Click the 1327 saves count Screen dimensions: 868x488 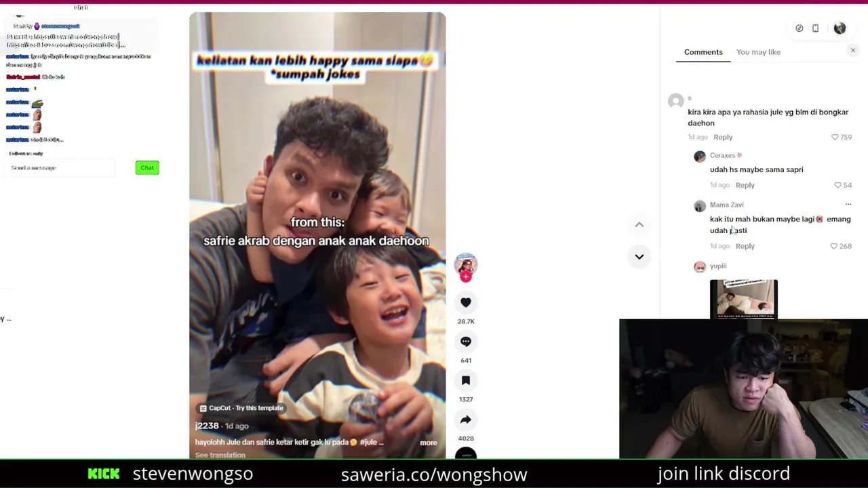pyautogui.click(x=466, y=399)
